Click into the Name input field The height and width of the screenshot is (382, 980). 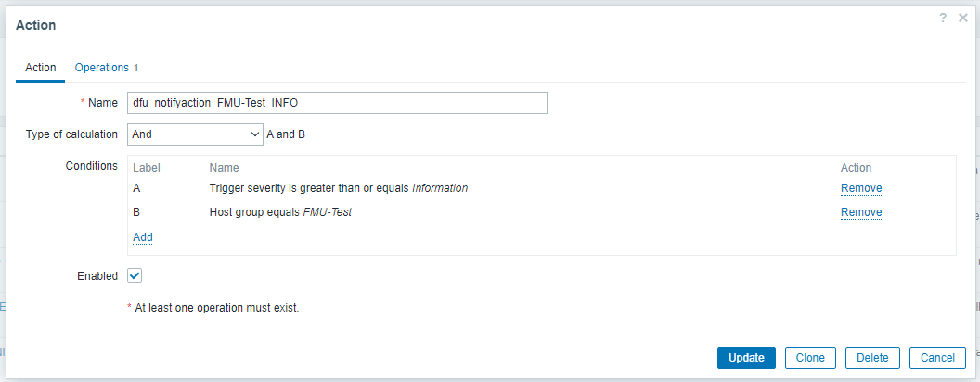pos(337,103)
